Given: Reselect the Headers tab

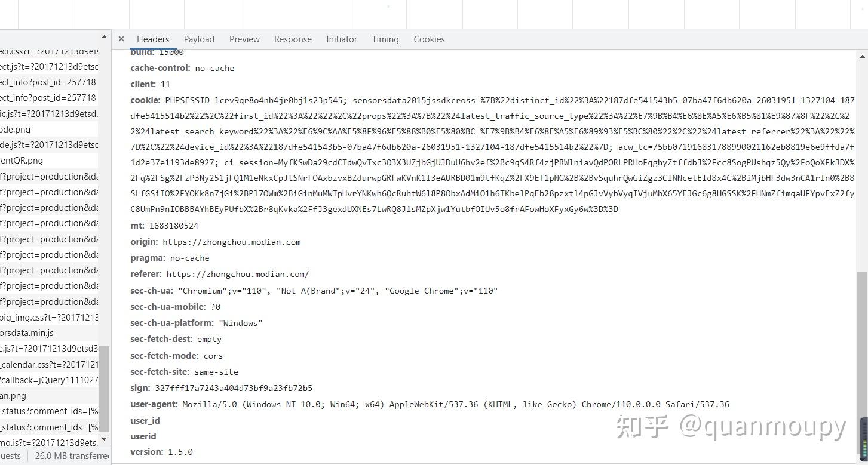Looking at the screenshot, I should [153, 39].
